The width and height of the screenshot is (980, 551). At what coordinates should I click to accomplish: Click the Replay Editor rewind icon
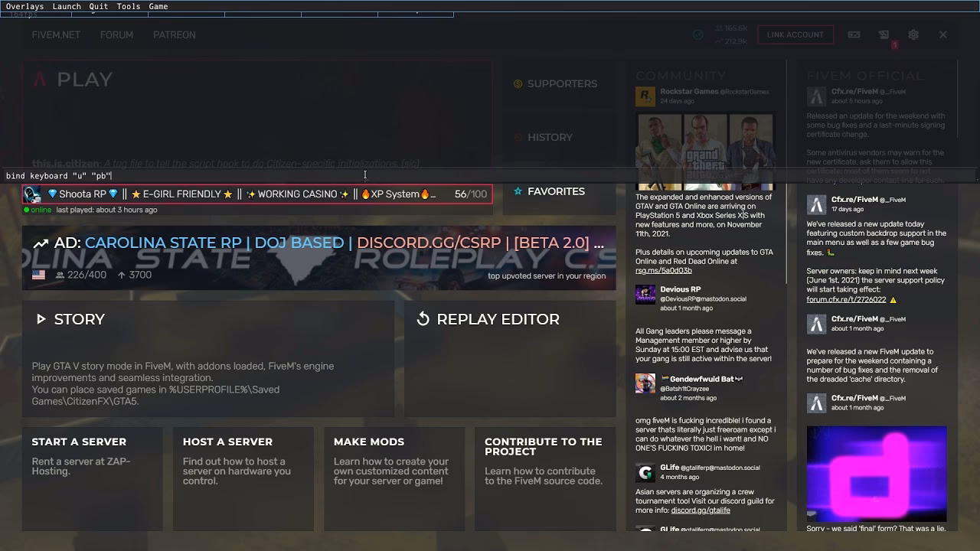click(x=423, y=319)
